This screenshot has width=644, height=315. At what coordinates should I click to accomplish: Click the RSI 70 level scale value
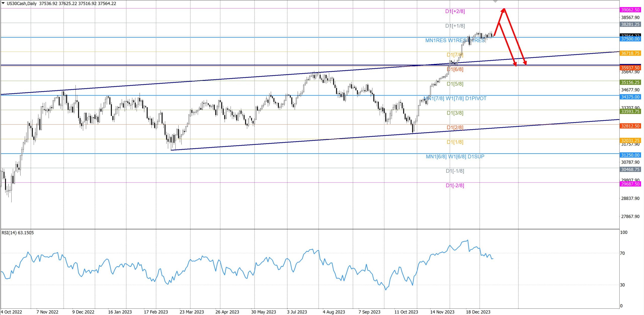pos(622,253)
